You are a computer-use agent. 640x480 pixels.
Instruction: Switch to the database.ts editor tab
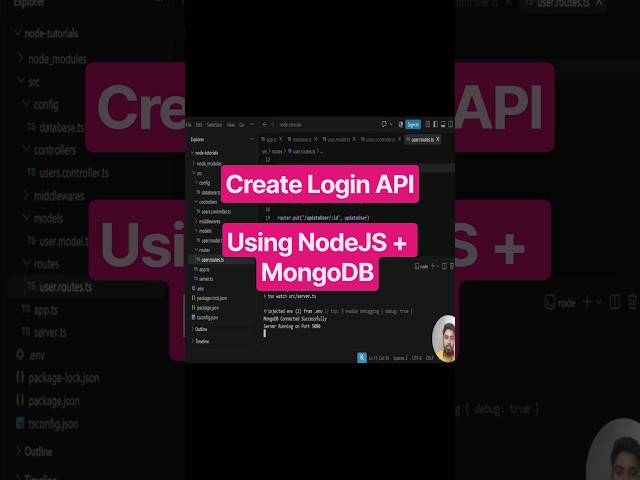[299, 140]
